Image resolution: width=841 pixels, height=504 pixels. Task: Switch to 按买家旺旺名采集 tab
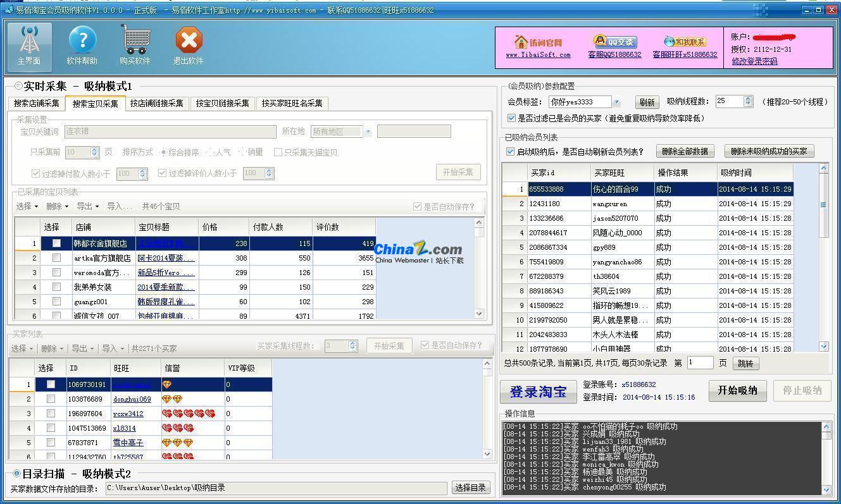(x=292, y=104)
